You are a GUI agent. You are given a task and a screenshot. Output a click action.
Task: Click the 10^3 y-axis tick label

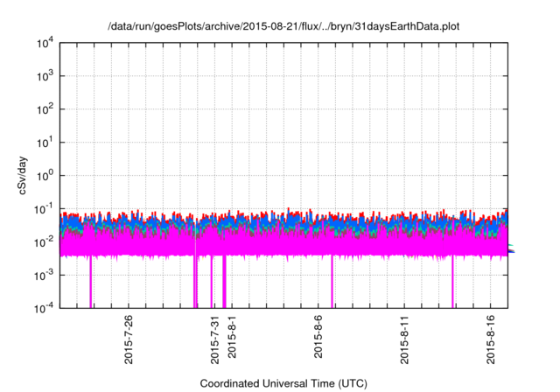pos(45,76)
